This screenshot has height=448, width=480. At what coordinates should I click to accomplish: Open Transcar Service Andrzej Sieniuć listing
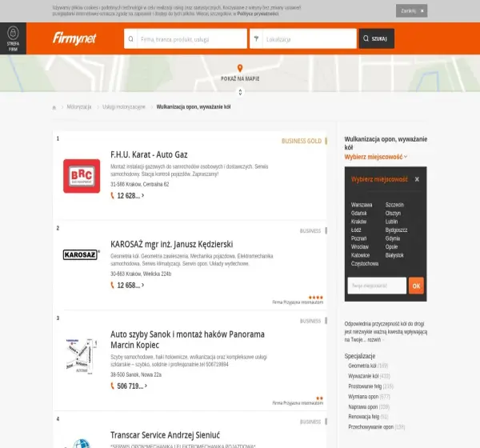point(165,435)
